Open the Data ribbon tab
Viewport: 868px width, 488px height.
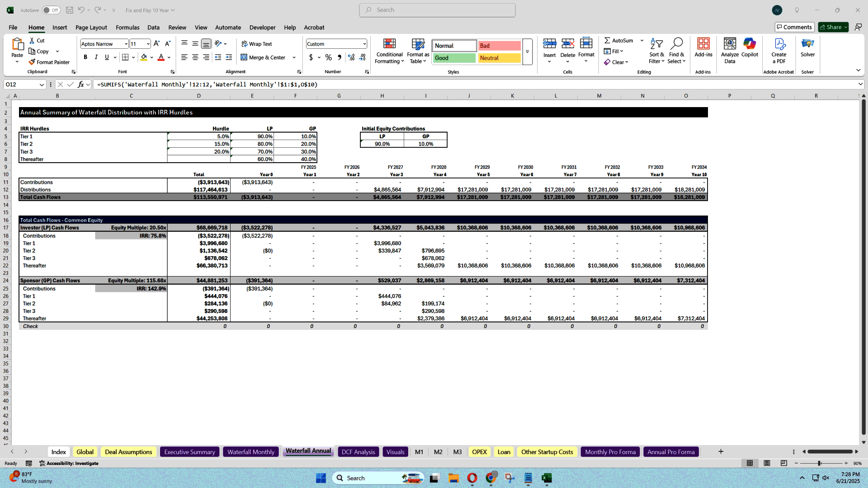[x=153, y=27]
